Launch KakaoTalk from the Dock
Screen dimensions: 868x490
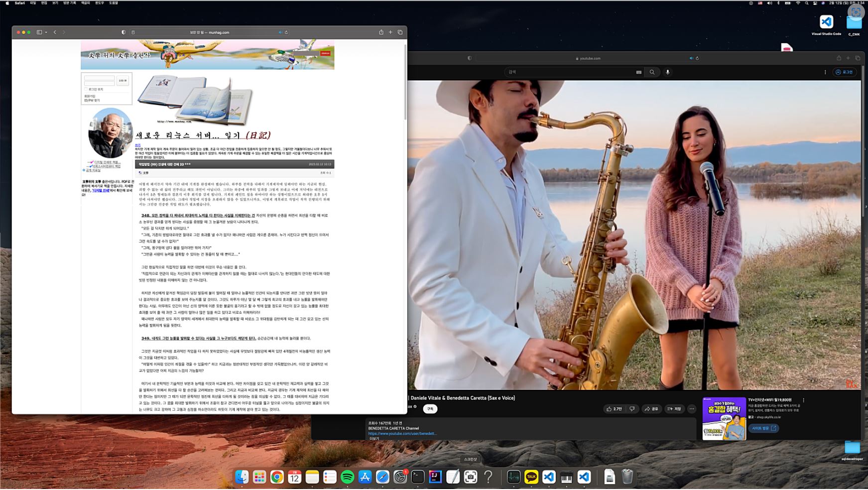tap(531, 477)
